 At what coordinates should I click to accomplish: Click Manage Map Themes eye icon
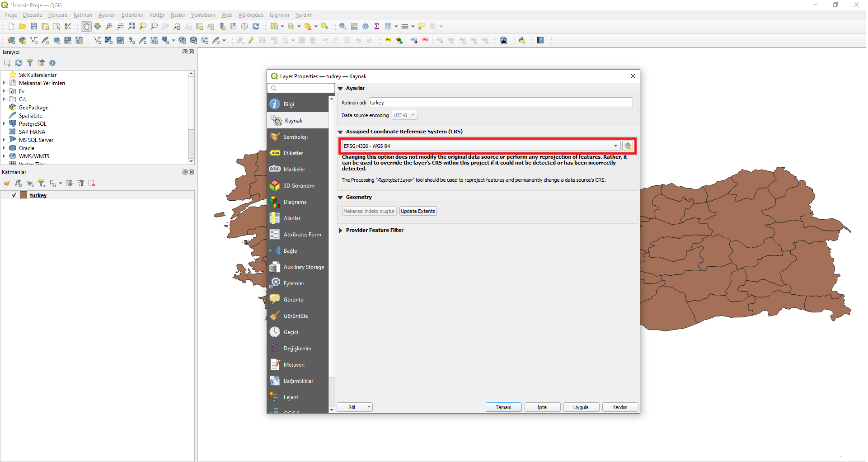(x=30, y=183)
